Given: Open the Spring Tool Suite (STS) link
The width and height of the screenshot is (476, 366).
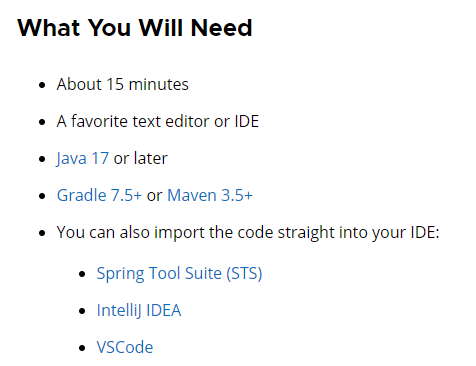Looking at the screenshot, I should 179,274.
